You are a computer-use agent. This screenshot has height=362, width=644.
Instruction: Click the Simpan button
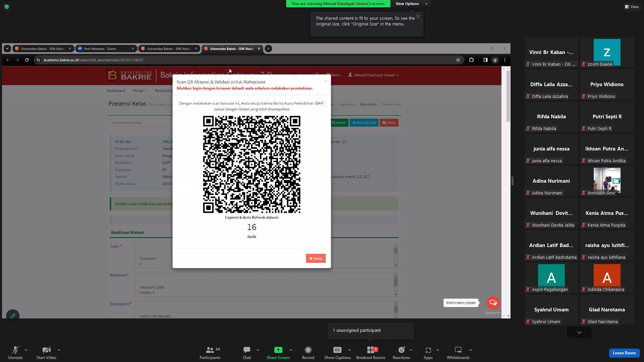point(339,123)
